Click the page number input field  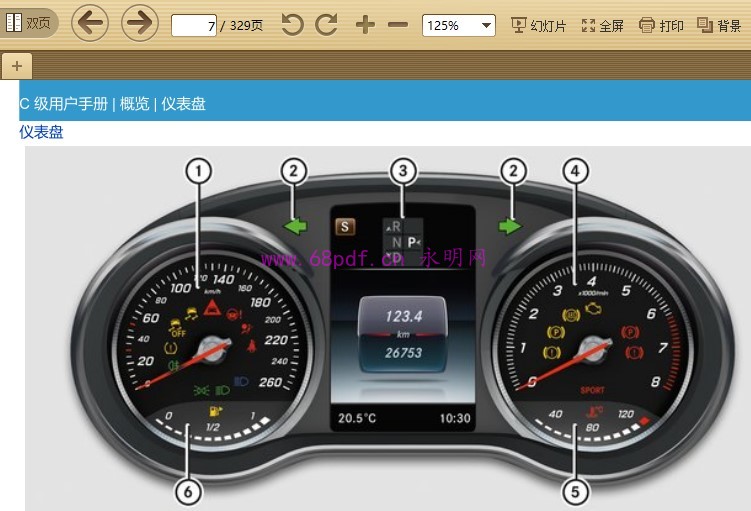pos(195,25)
